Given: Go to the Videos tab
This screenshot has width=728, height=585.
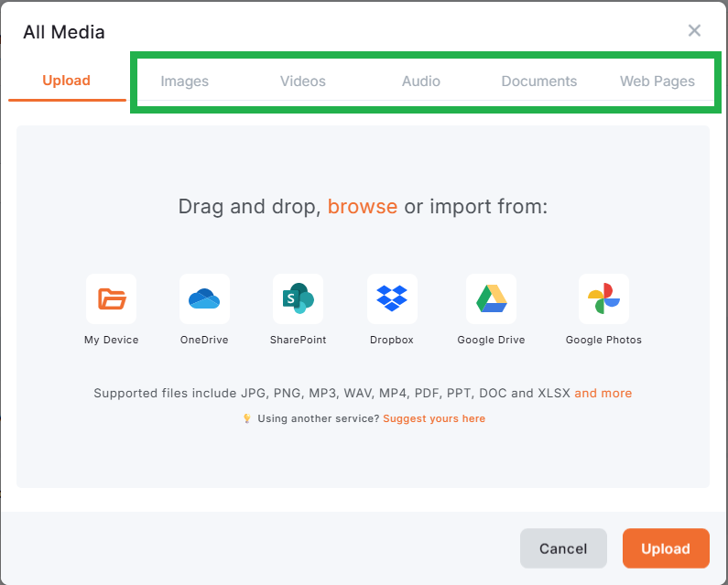Looking at the screenshot, I should point(303,81).
